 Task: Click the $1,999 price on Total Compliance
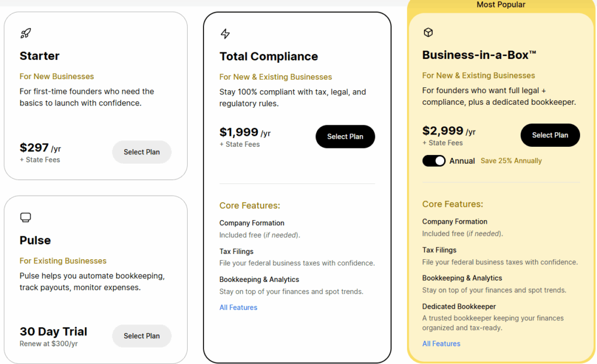click(x=238, y=132)
